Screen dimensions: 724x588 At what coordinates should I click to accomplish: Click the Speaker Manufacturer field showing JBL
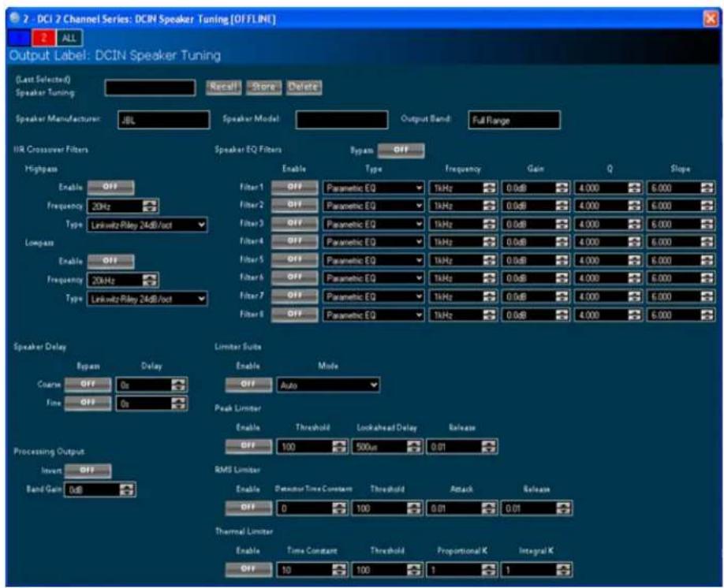point(164,120)
